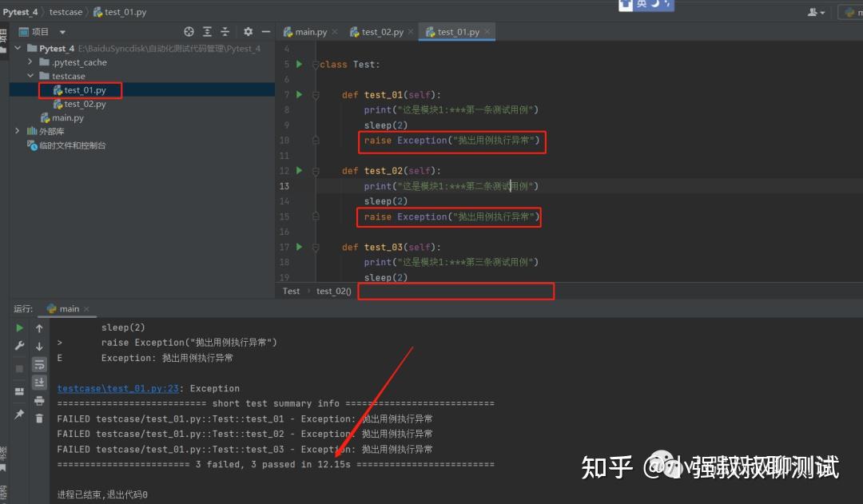Jump down the stack trace arrow
Screen dimensions: 863x504
pos(39,346)
